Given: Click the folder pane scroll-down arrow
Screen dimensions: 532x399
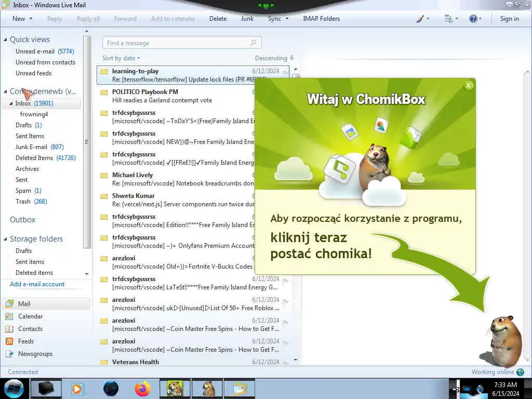Looking at the screenshot, I should click(x=87, y=273).
